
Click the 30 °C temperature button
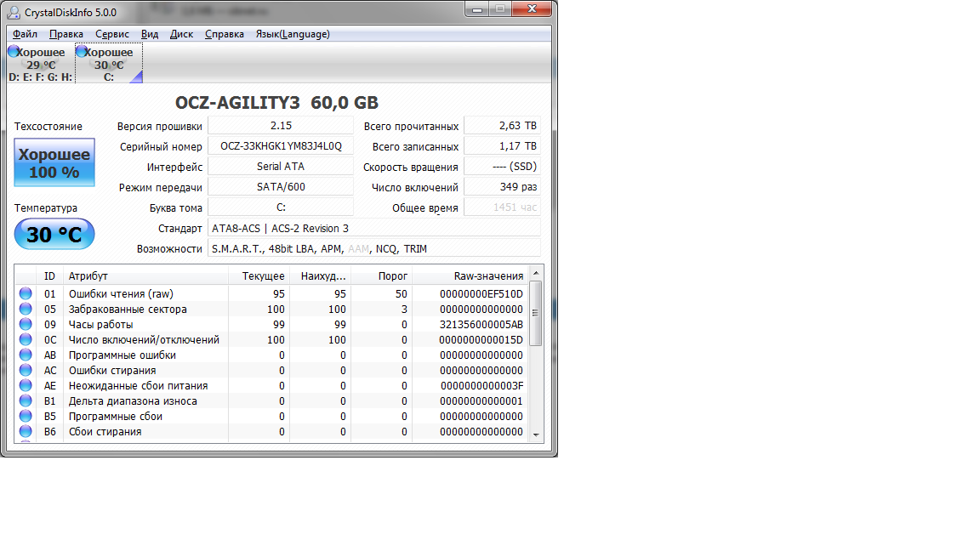coord(54,235)
